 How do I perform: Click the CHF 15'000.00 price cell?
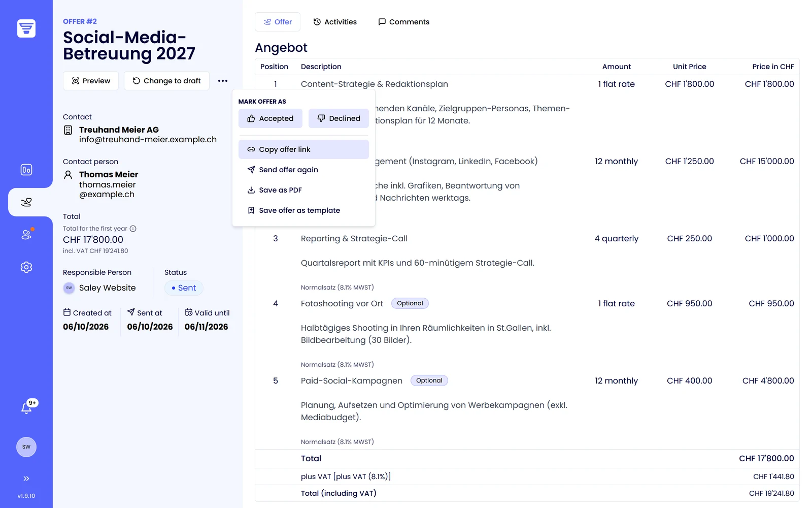(x=767, y=162)
